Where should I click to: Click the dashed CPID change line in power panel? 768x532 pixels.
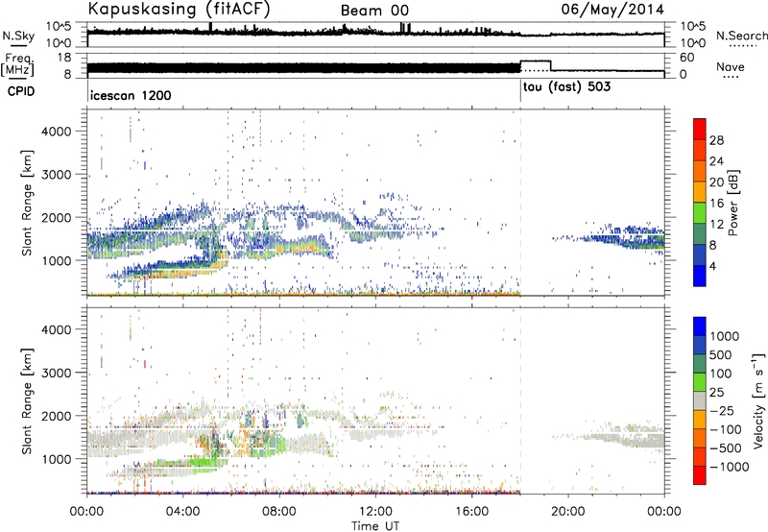pos(520,203)
